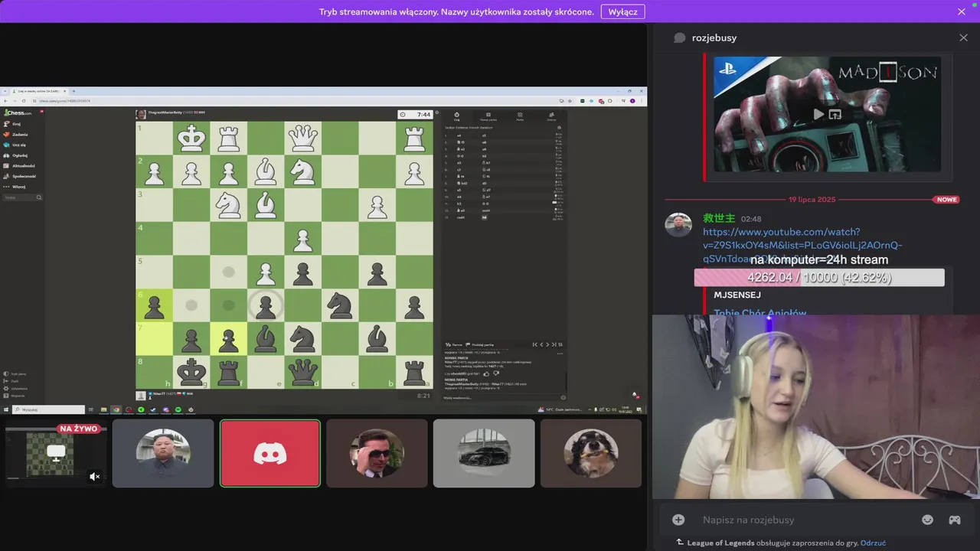
Task: Switch to the Nowa partia tab
Action: [488, 116]
